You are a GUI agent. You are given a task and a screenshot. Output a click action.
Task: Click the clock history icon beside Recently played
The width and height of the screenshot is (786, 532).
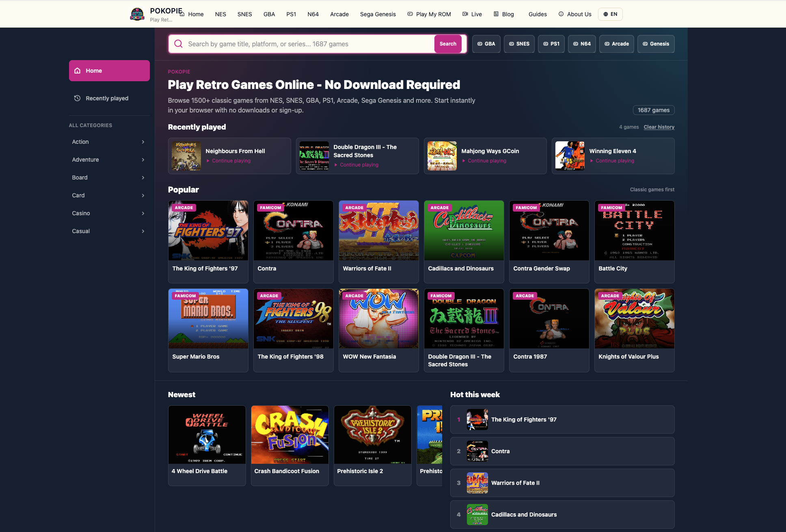click(x=78, y=98)
